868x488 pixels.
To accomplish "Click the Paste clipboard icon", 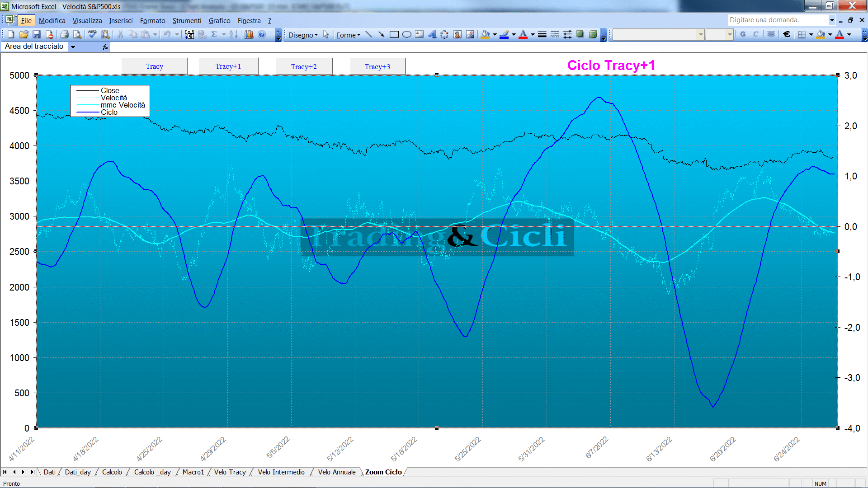I will (146, 34).
